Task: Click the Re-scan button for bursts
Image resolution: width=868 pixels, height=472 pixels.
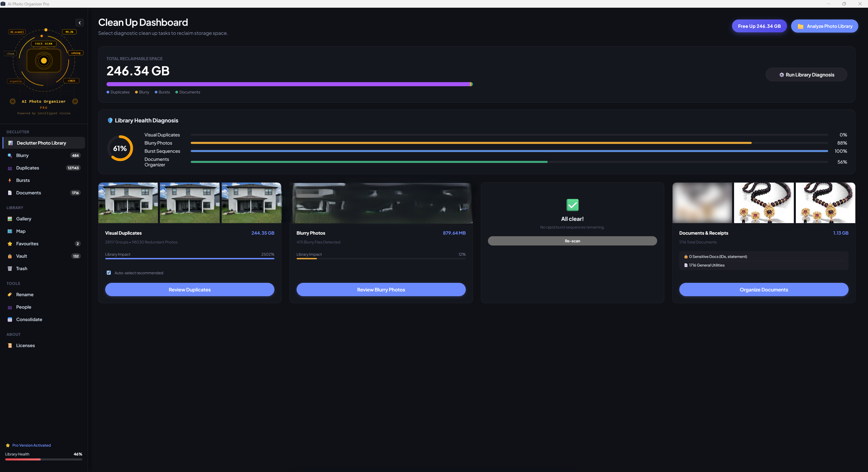Action: [573, 241]
